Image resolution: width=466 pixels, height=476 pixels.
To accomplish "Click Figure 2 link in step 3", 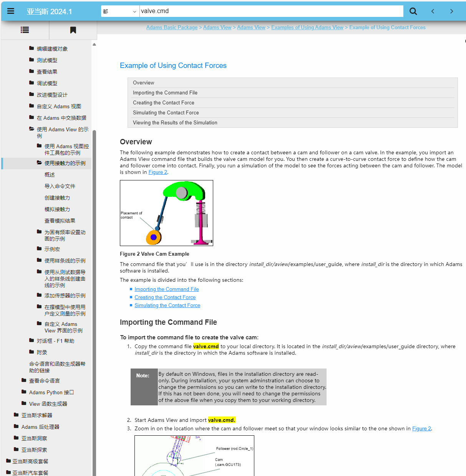I will (421, 428).
